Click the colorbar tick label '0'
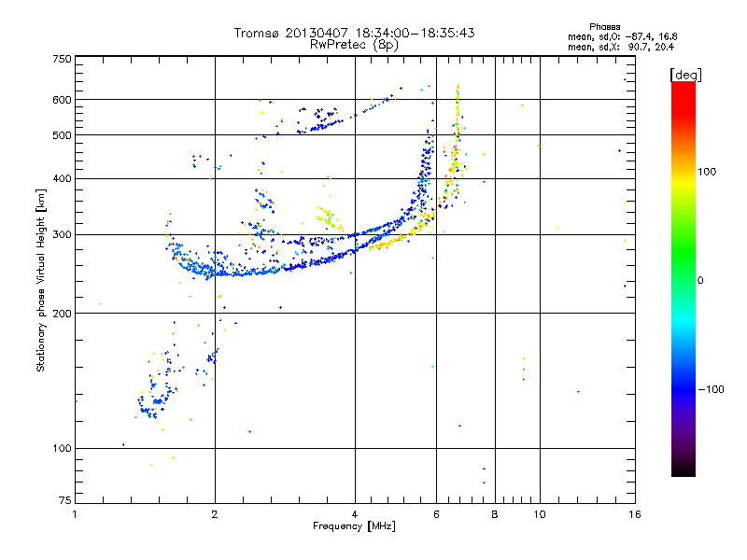 tap(700, 280)
